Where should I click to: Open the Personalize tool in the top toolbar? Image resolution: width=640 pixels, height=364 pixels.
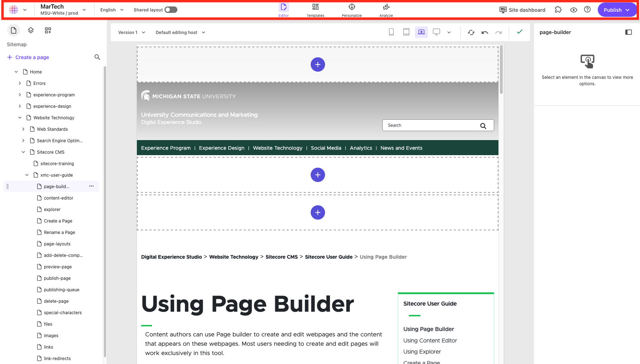352,10
